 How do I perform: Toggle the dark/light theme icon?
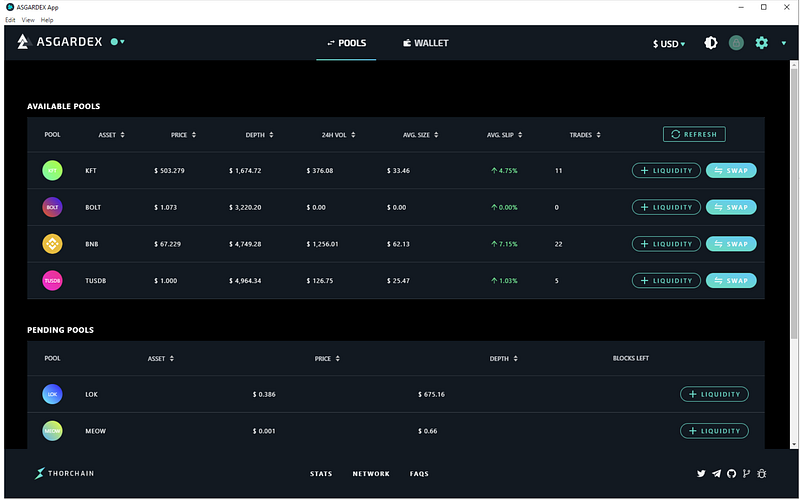coord(711,43)
